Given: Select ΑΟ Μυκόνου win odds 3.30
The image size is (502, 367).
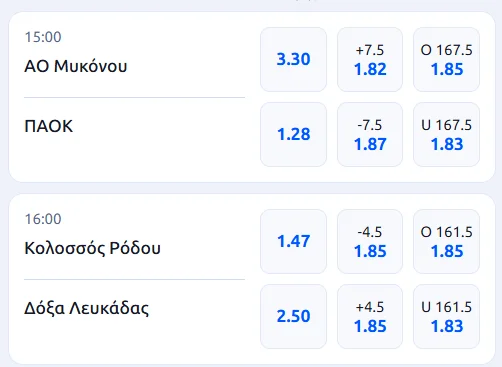Looking at the screenshot, I should point(293,59).
